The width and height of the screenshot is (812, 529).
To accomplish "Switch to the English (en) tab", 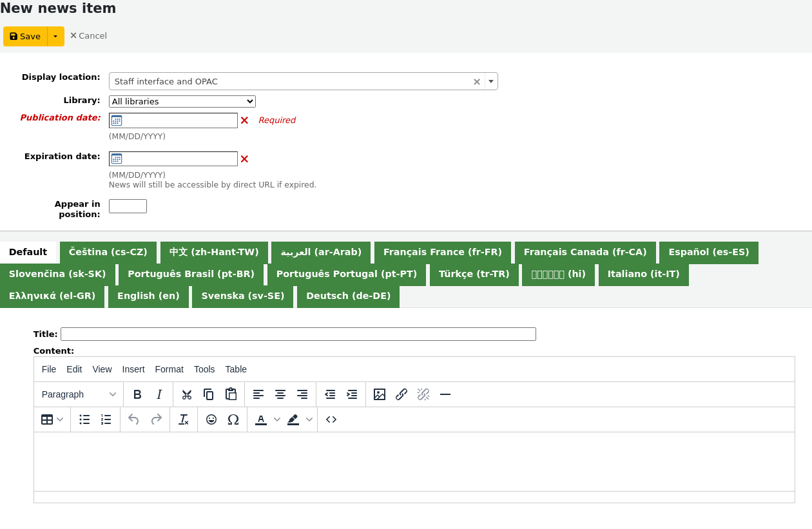I will tap(148, 296).
